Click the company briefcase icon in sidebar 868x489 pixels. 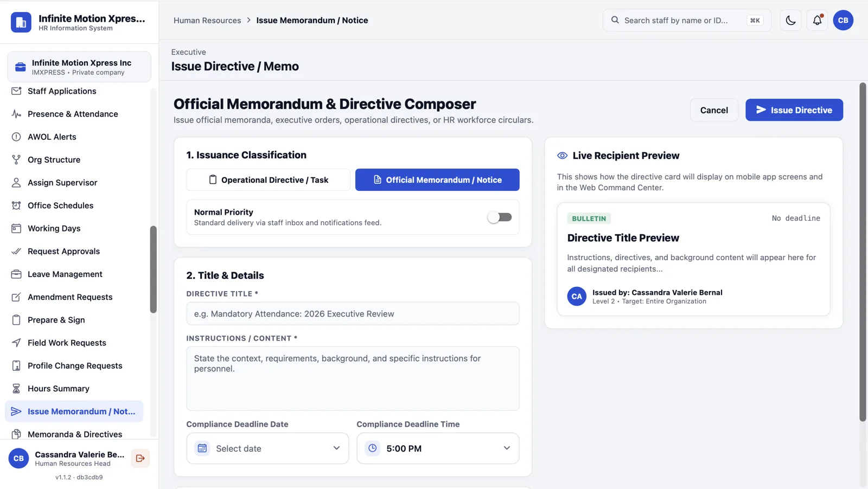21,67
